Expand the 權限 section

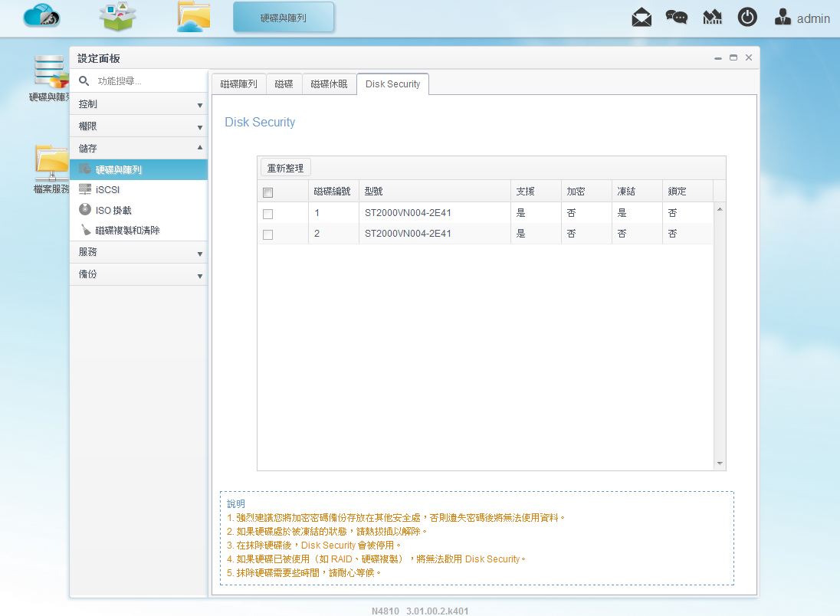139,126
